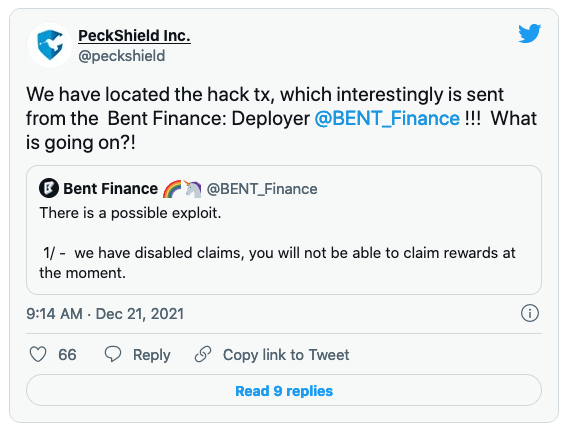Follow the @BENT_Finance mention link
Image resolution: width=567 pixels, height=431 pixels.
(387, 119)
